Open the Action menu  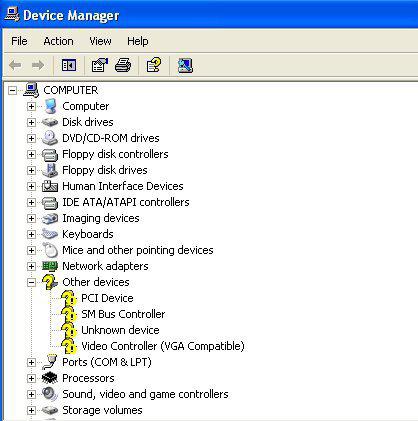(58, 41)
